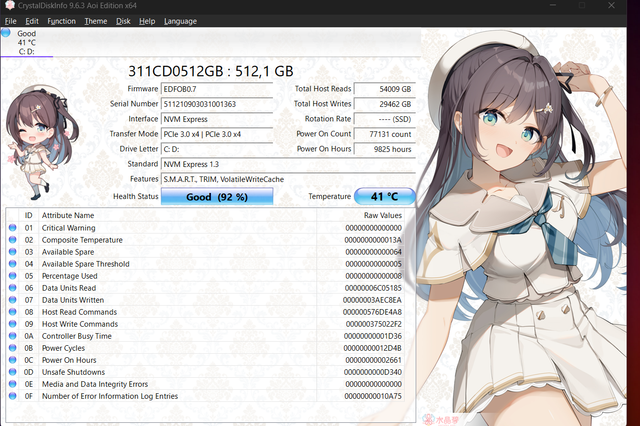640x426 pixels.
Task: Click status orb for Data Units Written row
Action: point(13,300)
